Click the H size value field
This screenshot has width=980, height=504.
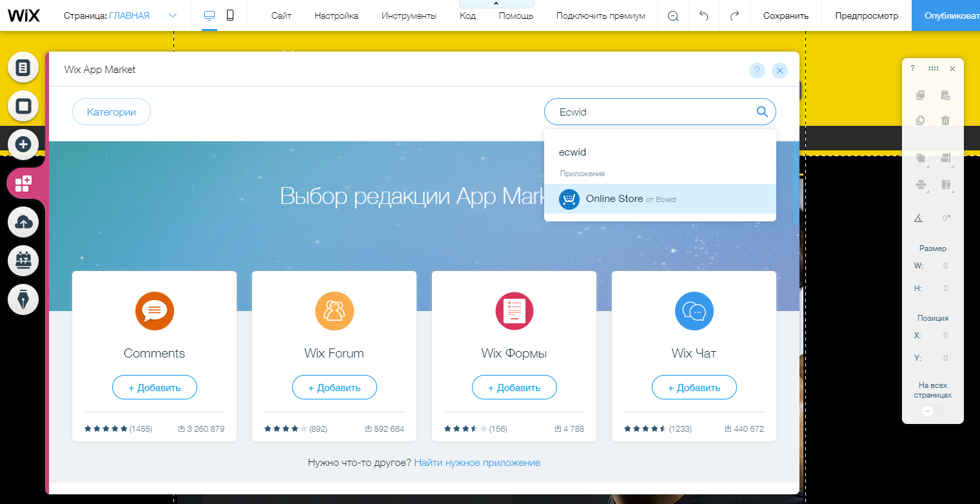pos(945,288)
